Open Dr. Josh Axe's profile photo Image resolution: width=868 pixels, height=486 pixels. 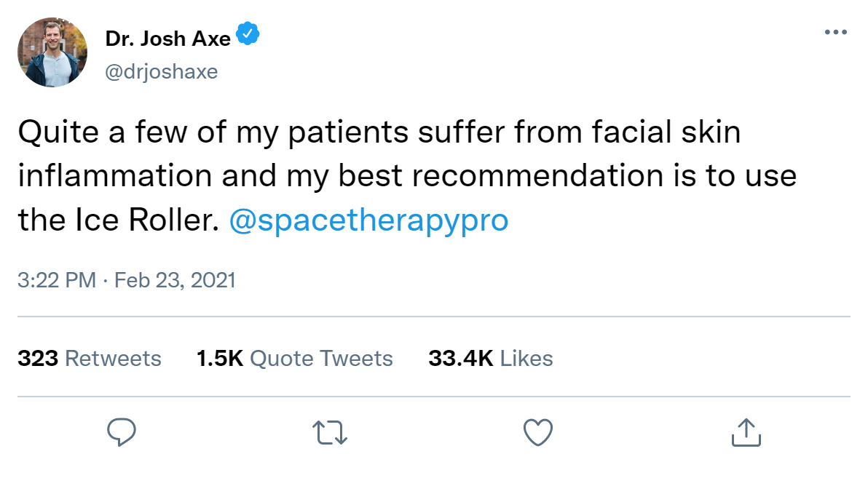tap(52, 53)
